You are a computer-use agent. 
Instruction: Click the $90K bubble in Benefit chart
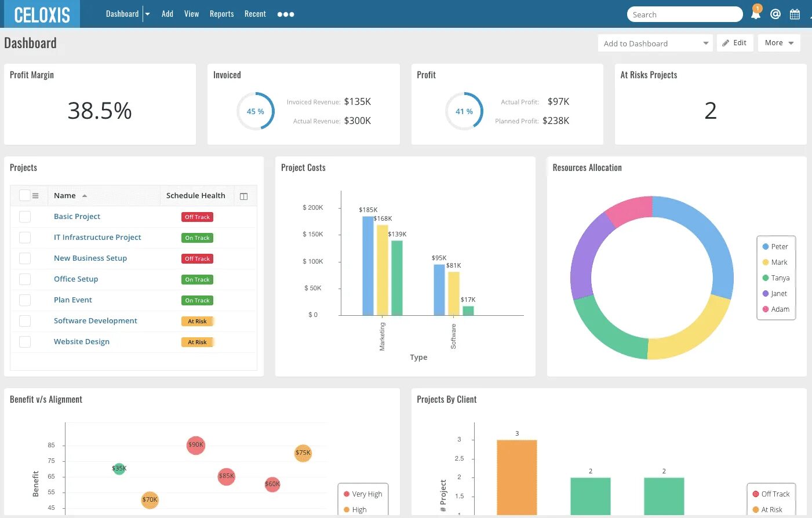tap(196, 445)
